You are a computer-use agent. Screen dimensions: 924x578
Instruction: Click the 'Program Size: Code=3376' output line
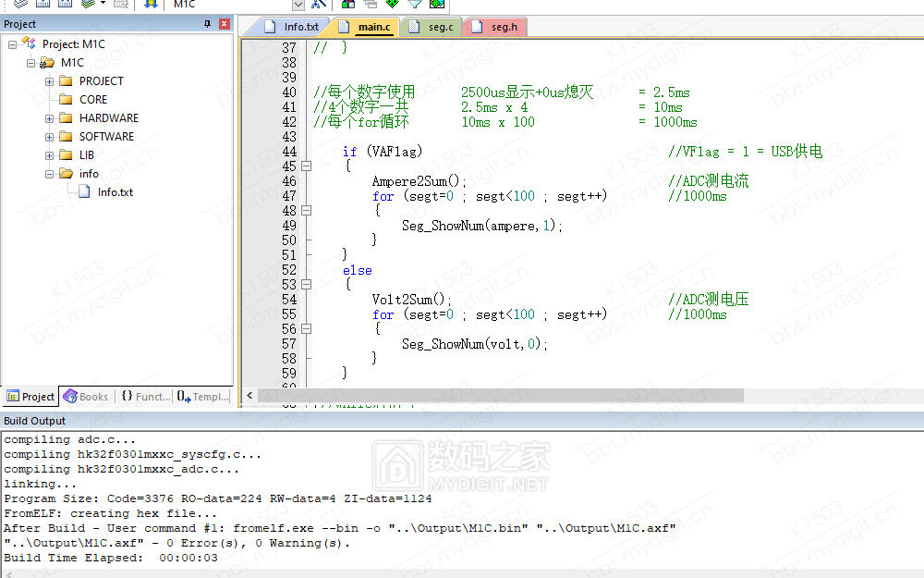point(217,498)
